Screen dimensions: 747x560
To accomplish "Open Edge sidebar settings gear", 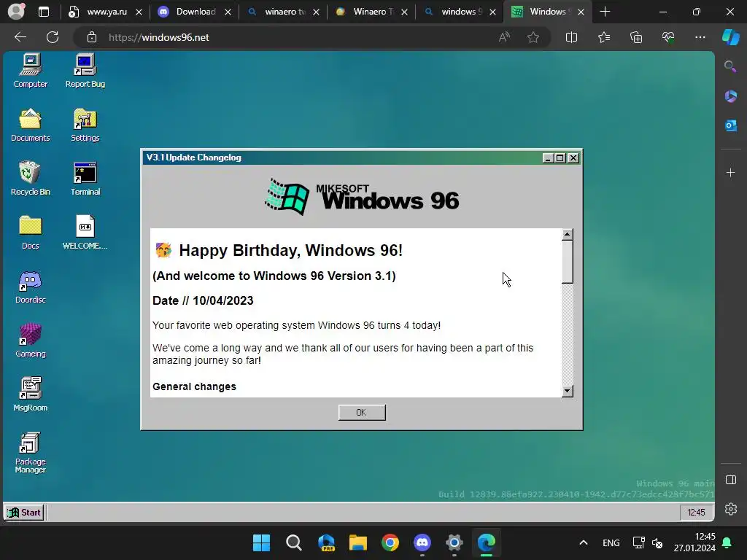I will pos(730,509).
